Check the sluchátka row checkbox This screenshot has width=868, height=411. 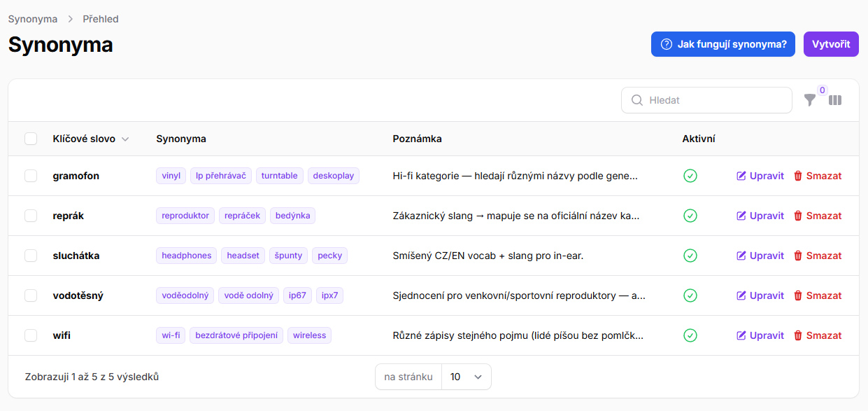coord(31,256)
